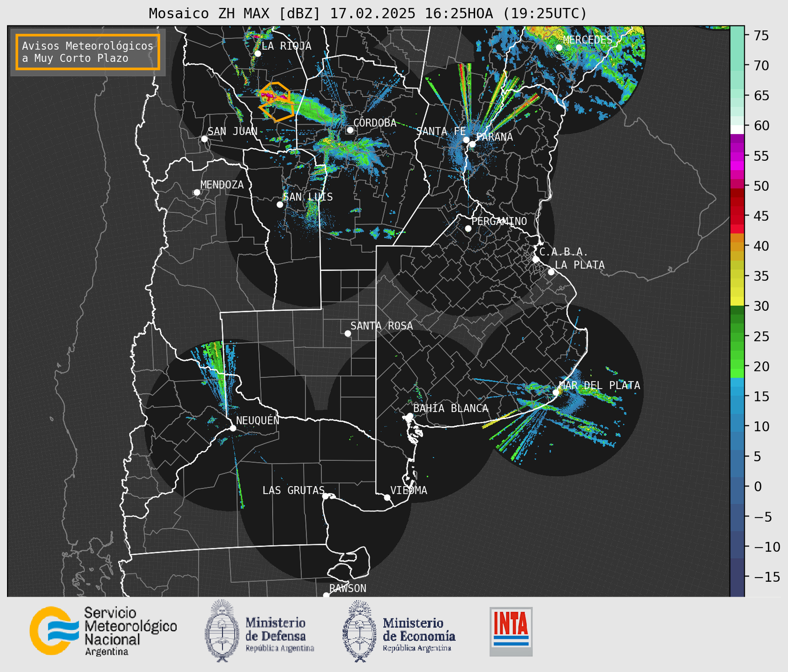Click the orange warning polygon near La Rioja
788x672 pixels.
point(277,102)
